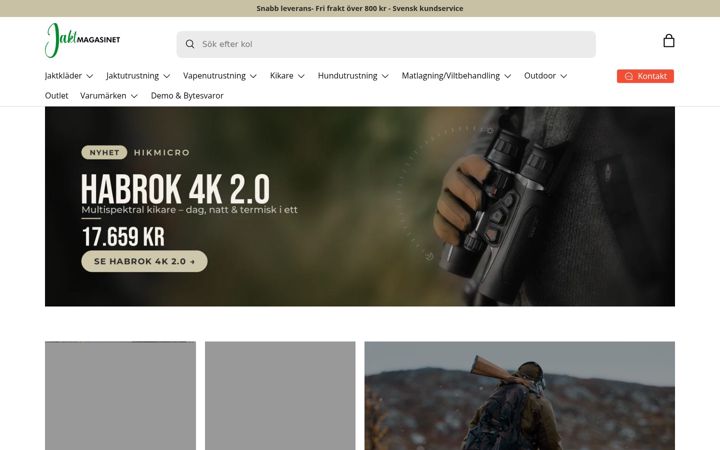Click the announcement 'Snabb leverans' bar text
720x450 pixels.
(x=360, y=8)
